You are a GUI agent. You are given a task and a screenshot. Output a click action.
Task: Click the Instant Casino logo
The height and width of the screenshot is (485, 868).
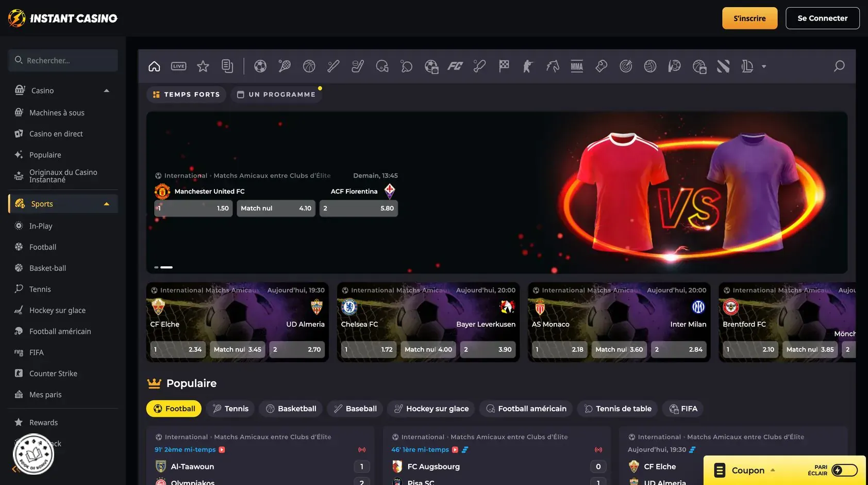pos(63,18)
